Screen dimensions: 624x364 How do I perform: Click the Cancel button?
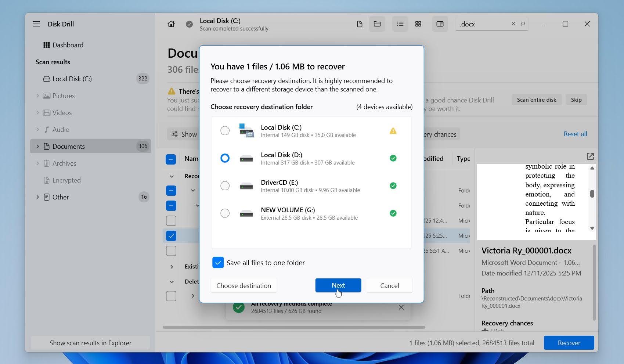[x=389, y=285]
